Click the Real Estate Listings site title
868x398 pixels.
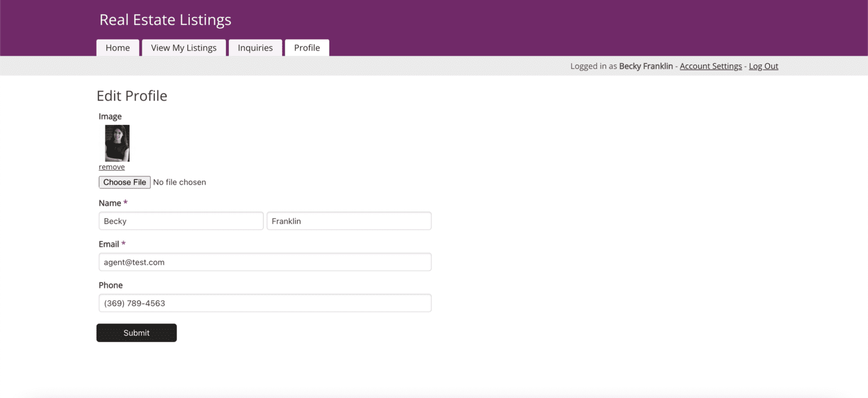[x=165, y=20]
